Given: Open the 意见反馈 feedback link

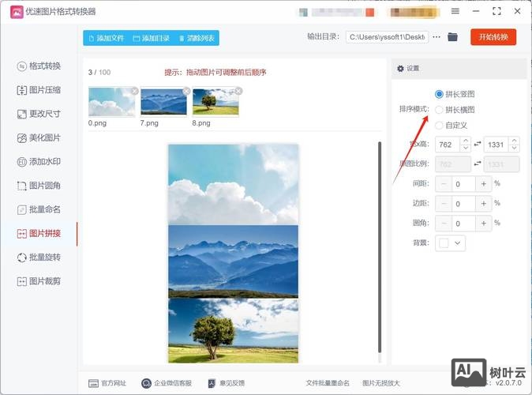Looking at the screenshot, I should (226, 383).
